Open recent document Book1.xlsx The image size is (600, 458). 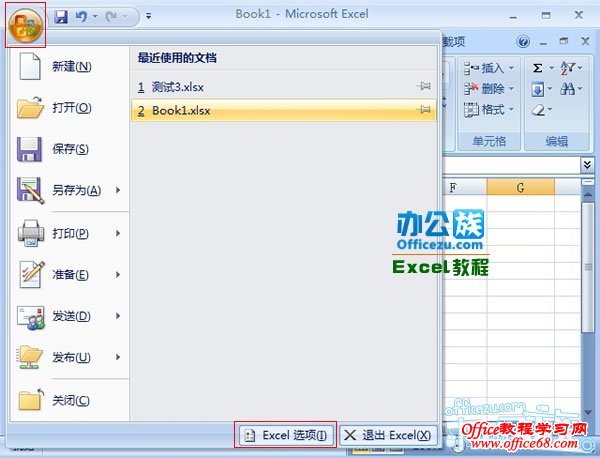pyautogui.click(x=284, y=111)
